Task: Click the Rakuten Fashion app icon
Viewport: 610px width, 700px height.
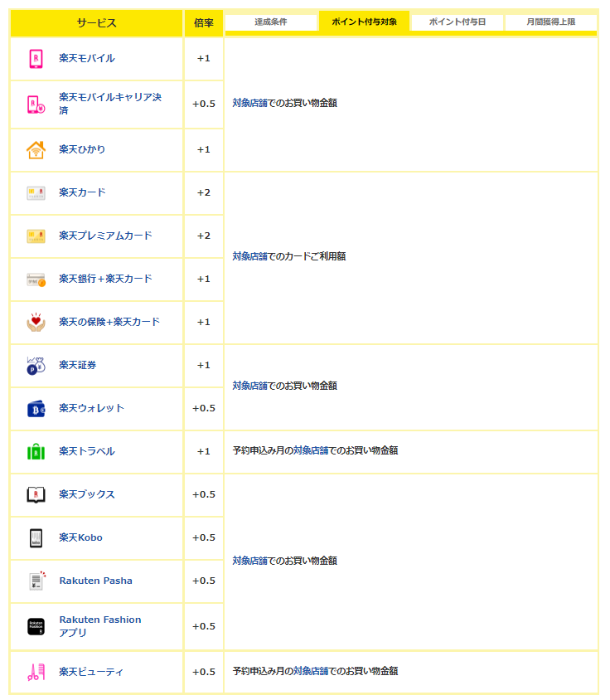Action: pos(36,626)
